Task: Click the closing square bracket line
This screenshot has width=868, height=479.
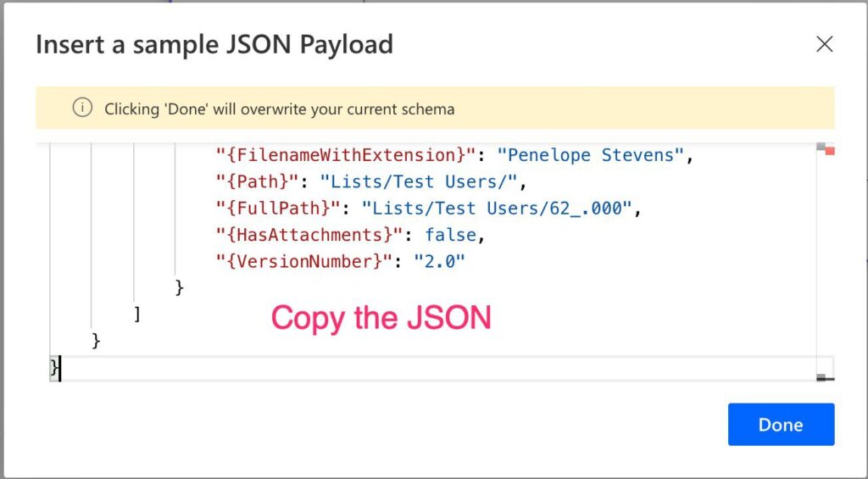Action: tap(136, 315)
